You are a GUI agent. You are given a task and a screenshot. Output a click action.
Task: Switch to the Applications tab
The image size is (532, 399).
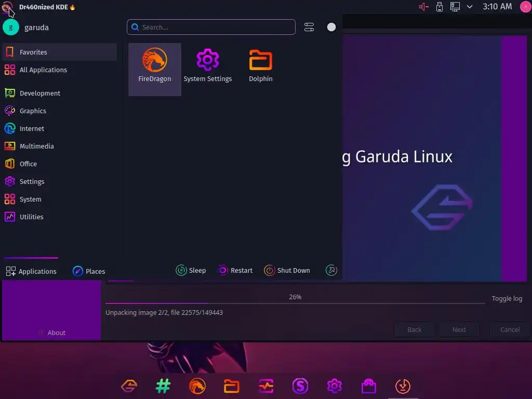(31, 271)
